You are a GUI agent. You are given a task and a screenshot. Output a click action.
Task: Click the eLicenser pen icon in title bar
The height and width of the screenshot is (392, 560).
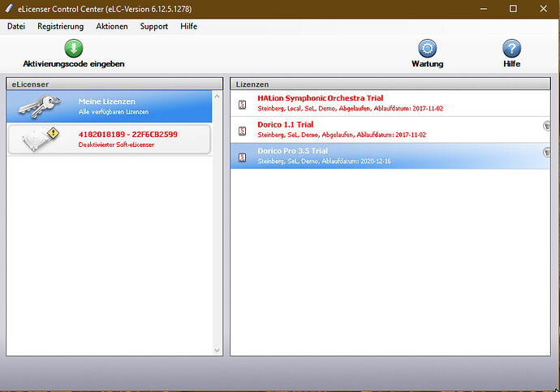click(x=9, y=9)
